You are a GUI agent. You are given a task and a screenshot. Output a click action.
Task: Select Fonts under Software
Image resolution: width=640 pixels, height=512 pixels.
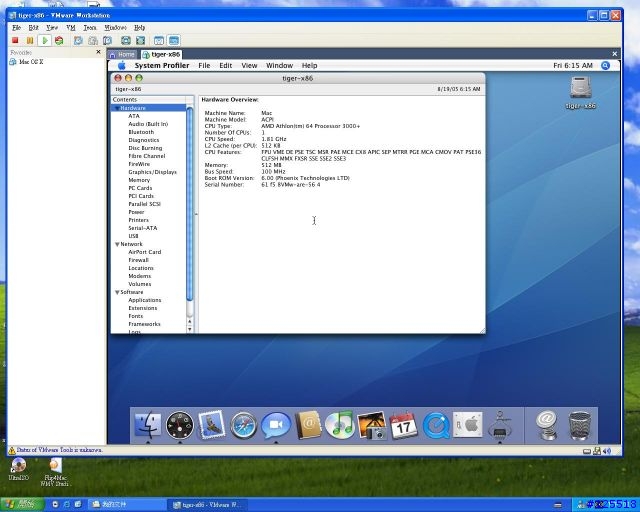click(x=136, y=316)
